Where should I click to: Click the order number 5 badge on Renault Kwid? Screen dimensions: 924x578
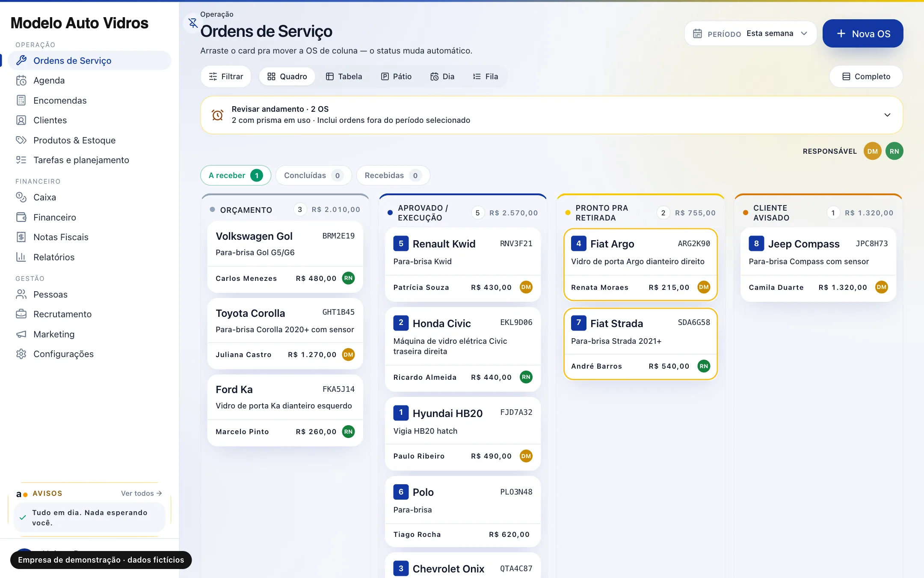pos(401,244)
